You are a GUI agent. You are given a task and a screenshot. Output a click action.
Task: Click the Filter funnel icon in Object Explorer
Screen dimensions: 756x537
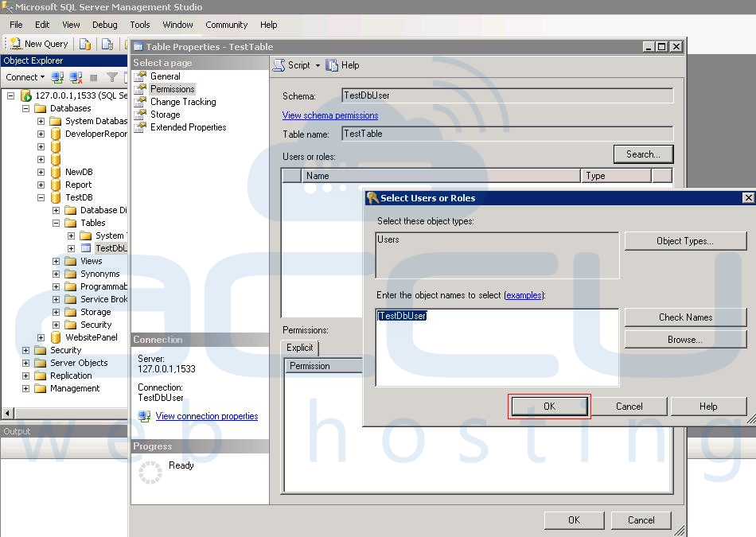[112, 77]
